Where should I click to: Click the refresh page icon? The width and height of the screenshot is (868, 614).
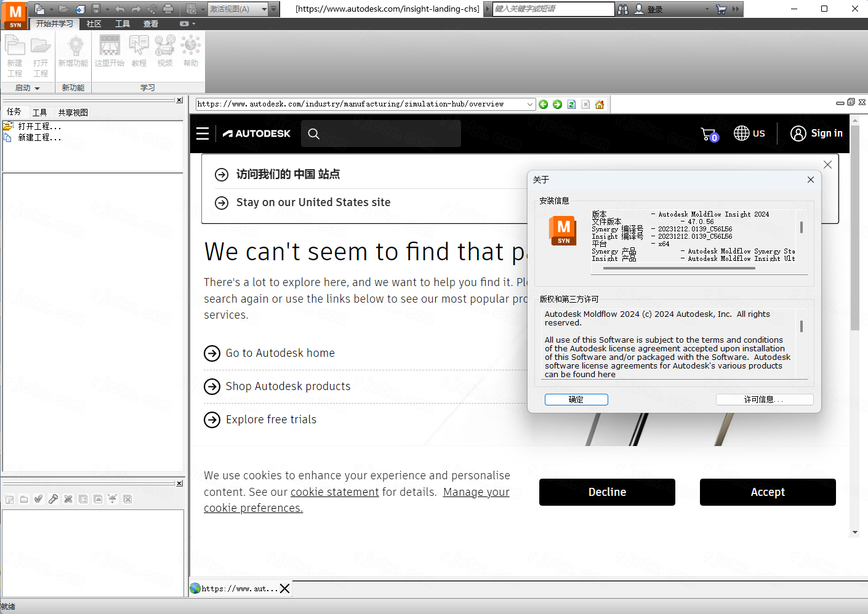[571, 105]
